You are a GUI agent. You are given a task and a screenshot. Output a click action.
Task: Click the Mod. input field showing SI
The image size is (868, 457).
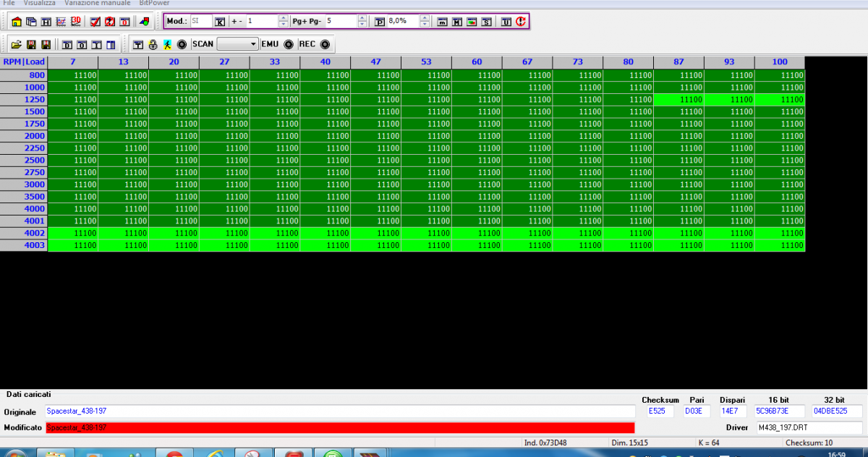(201, 22)
